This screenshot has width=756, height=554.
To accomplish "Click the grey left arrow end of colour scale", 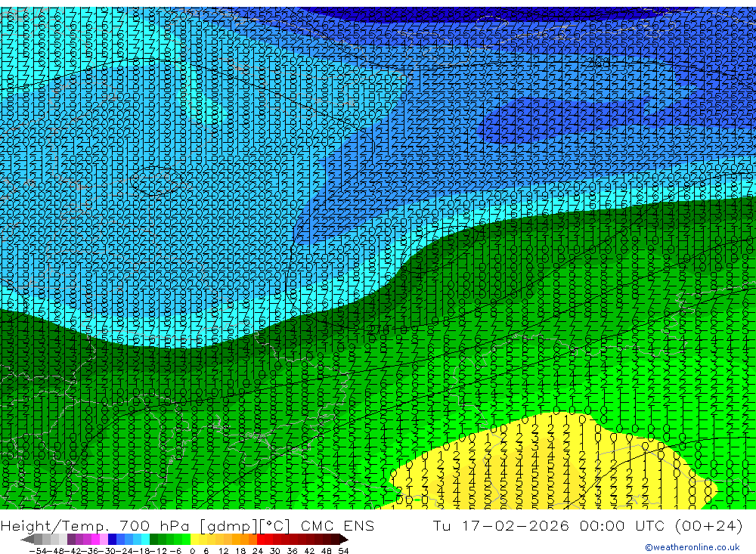I will (x=27, y=539).
